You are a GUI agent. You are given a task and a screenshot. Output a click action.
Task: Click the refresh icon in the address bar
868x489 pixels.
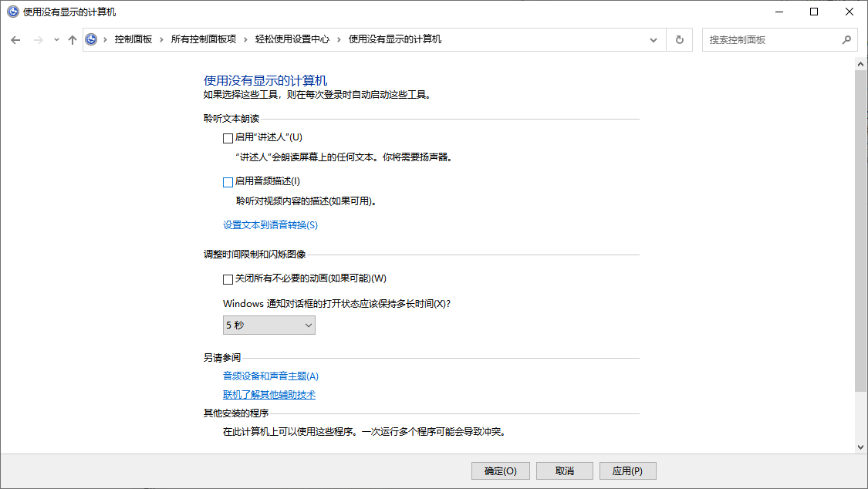[679, 39]
